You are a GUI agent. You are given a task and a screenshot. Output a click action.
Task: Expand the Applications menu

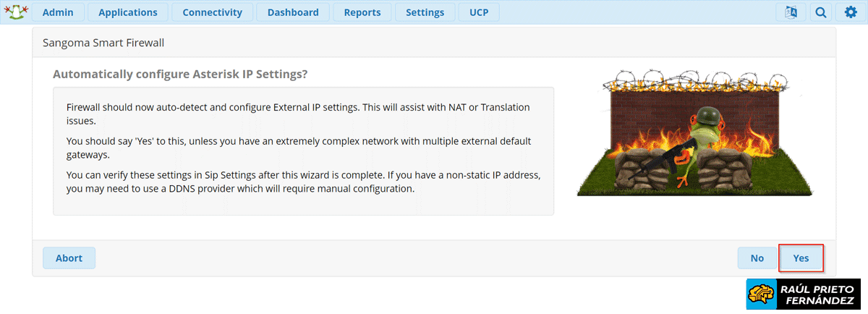[x=128, y=12]
